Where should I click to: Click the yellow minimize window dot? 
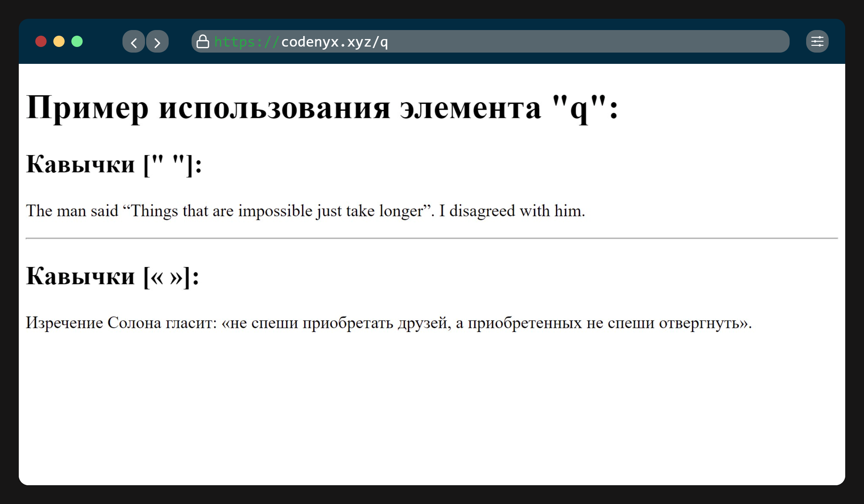pyautogui.click(x=59, y=41)
